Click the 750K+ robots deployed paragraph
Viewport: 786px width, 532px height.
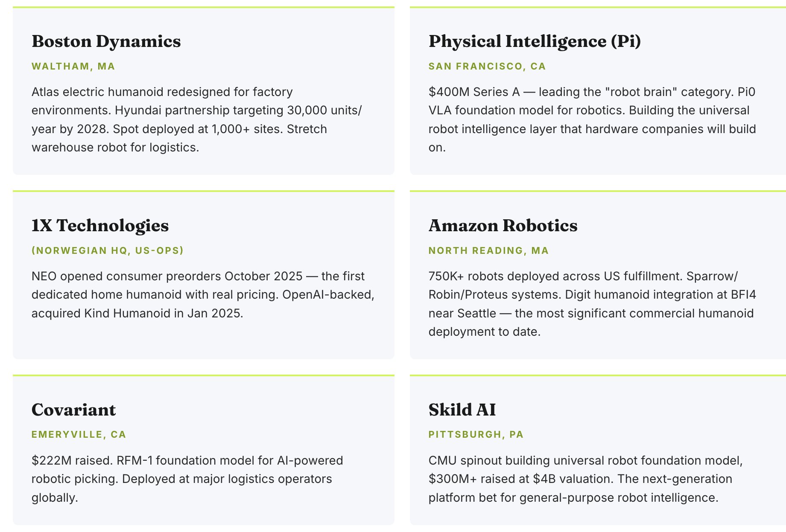[x=592, y=304]
